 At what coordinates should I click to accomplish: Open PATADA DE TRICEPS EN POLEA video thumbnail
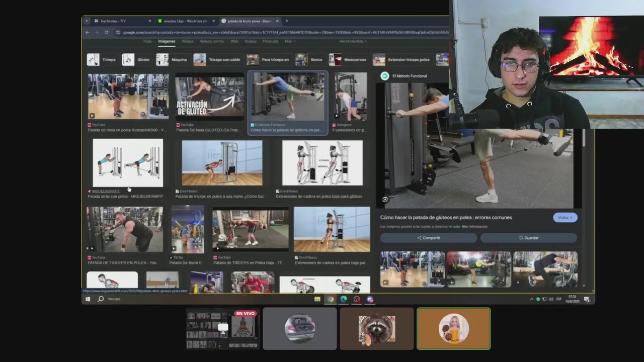pyautogui.click(x=125, y=229)
